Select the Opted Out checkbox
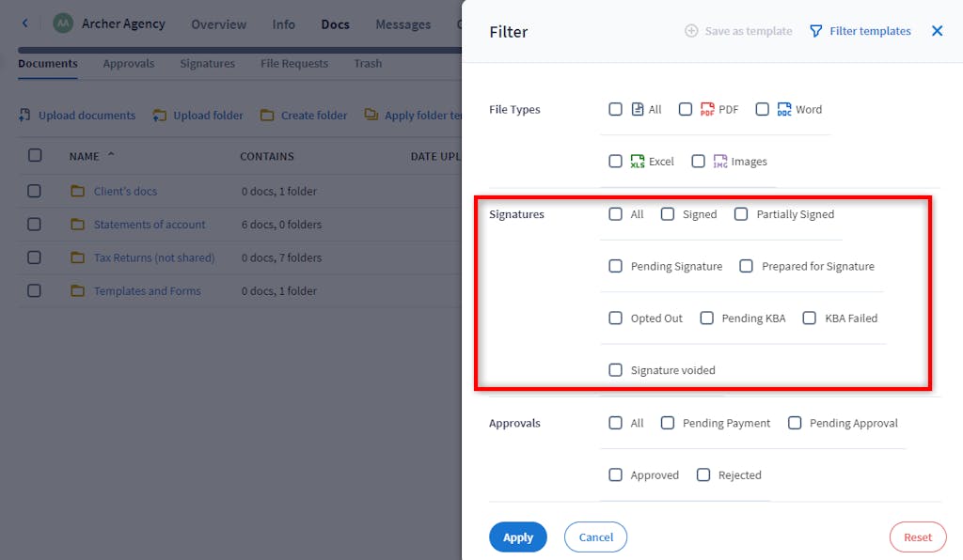 pos(615,318)
